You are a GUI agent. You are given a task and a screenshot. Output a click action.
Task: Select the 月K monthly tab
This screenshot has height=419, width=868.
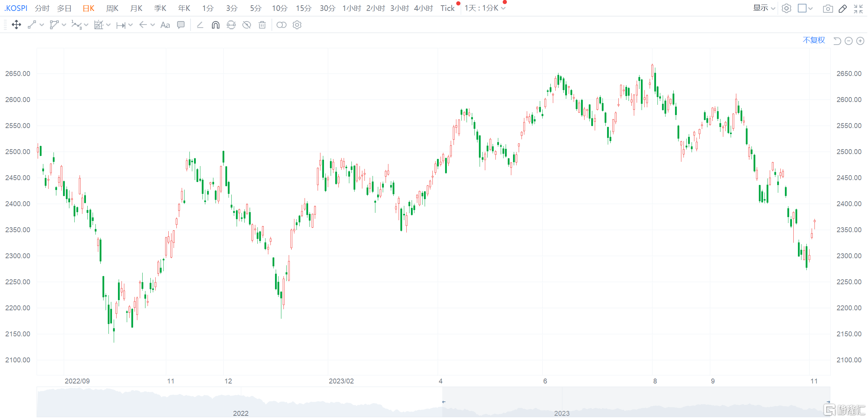136,8
